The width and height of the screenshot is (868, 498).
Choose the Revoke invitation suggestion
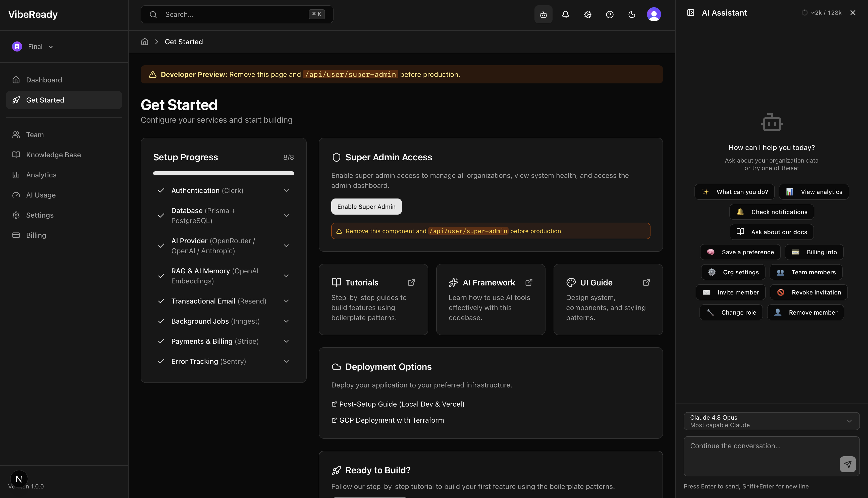[808, 292]
